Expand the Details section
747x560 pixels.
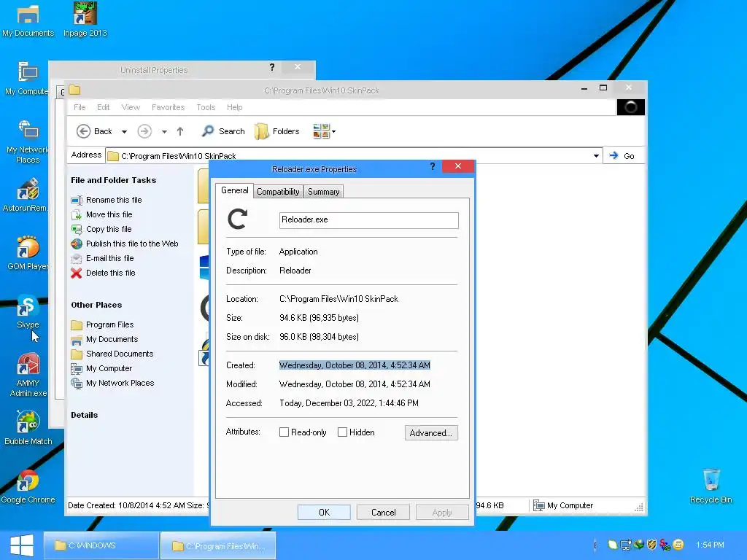85,415
